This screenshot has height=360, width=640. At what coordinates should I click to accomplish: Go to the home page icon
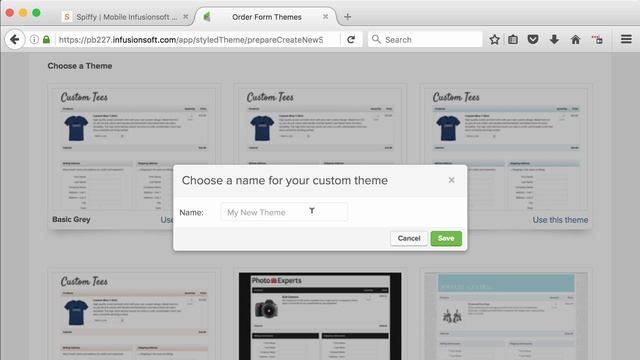576,40
